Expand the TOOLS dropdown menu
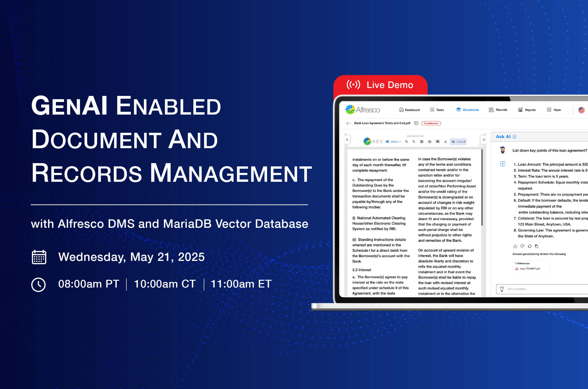 coord(458,142)
